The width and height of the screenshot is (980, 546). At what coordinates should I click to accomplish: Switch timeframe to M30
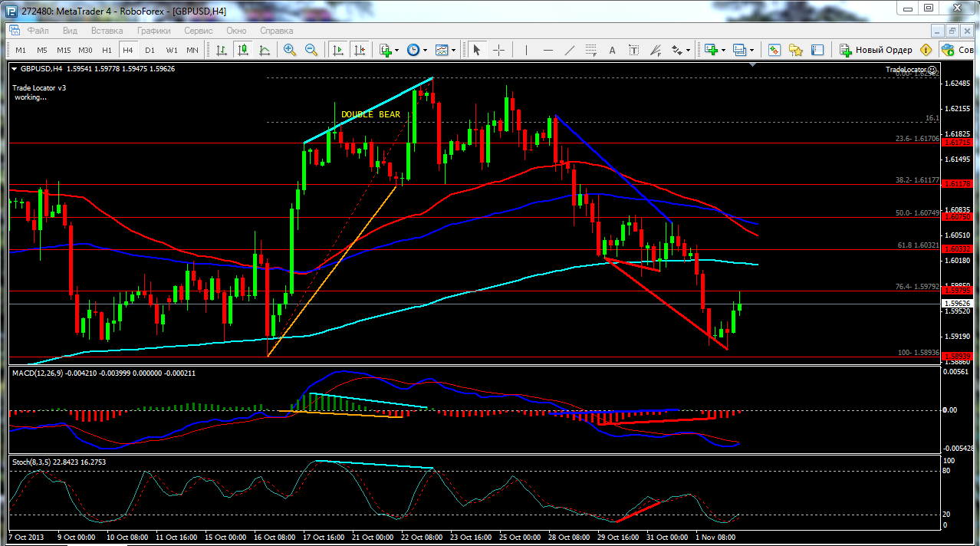click(85, 50)
